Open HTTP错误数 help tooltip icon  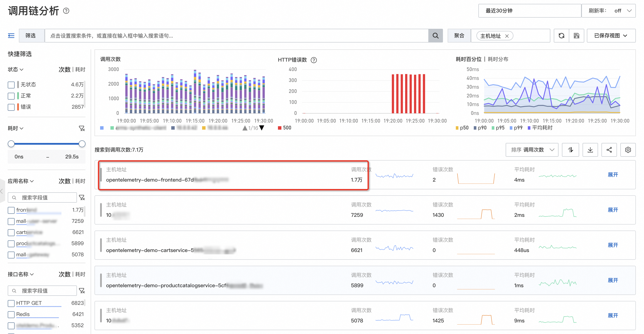pyautogui.click(x=313, y=60)
